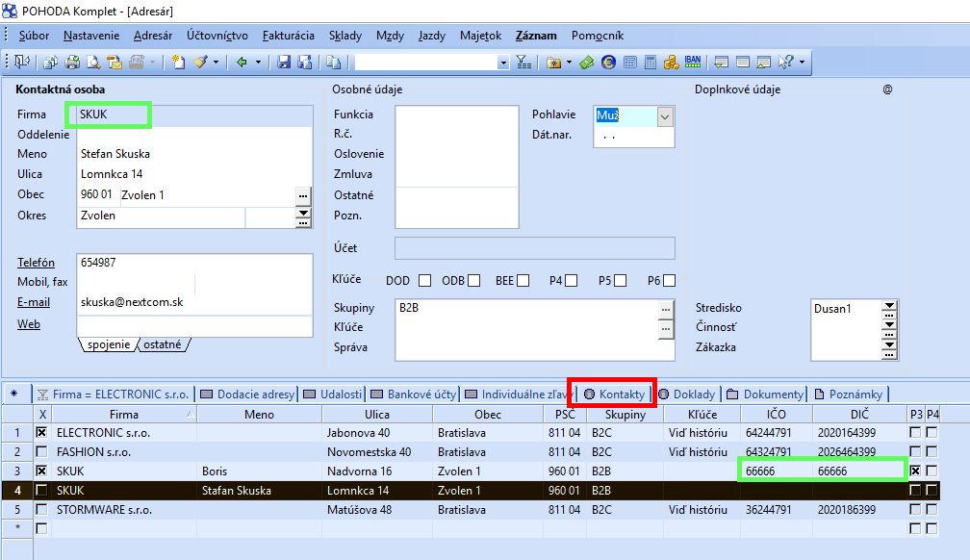Select the ostatné sub-tab
Image resolution: width=970 pixels, height=560 pixels.
(x=163, y=344)
